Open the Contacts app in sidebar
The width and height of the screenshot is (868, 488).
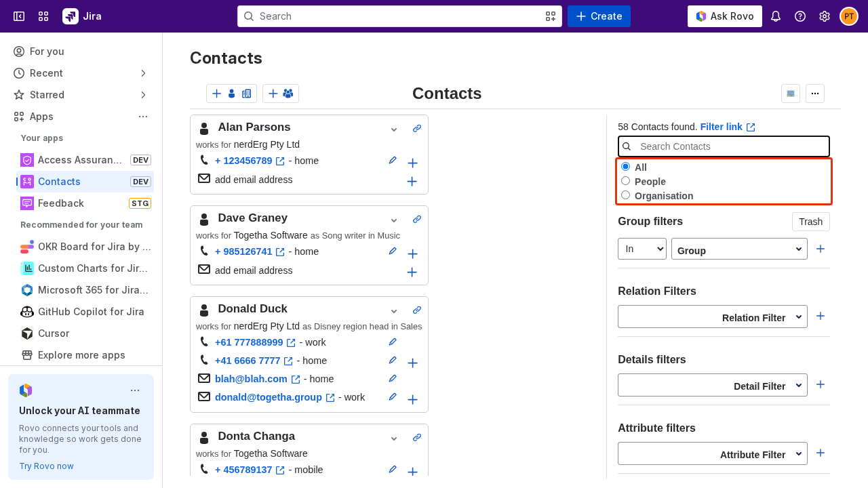pyautogui.click(x=85, y=182)
